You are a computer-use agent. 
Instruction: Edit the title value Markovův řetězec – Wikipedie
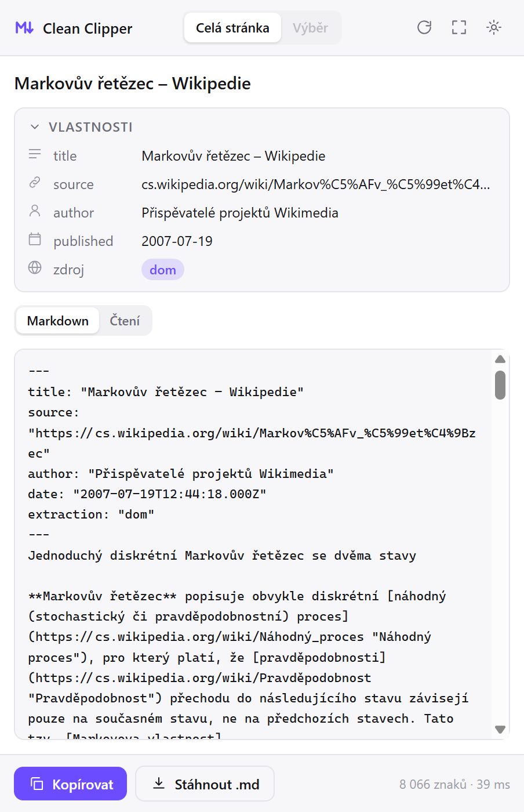[233, 156]
